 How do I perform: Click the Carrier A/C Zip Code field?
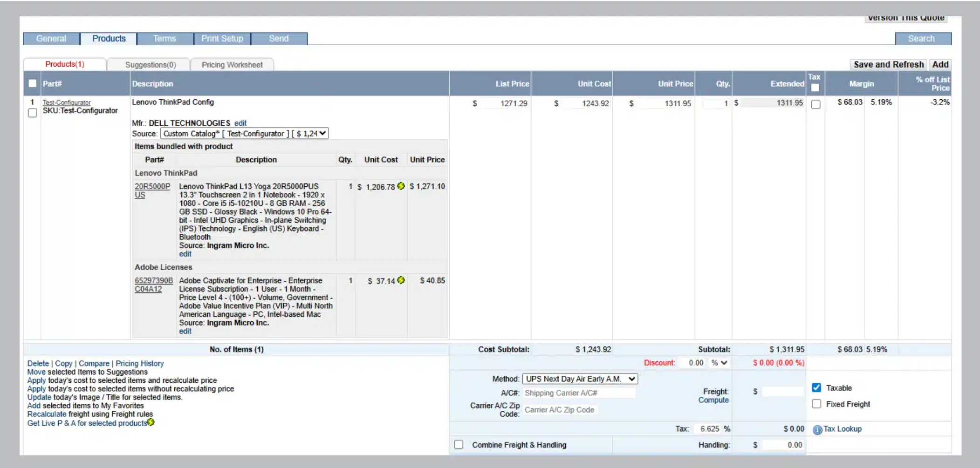[560, 410]
